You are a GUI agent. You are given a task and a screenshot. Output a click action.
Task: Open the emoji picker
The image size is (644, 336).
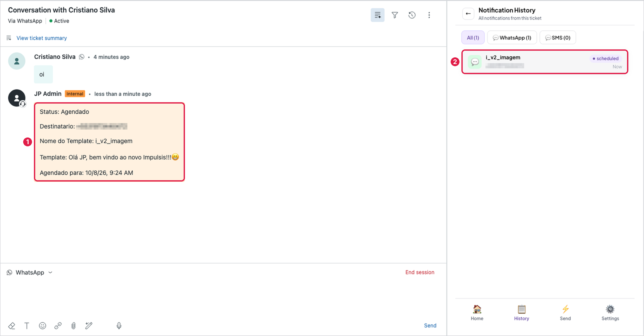coord(43,325)
